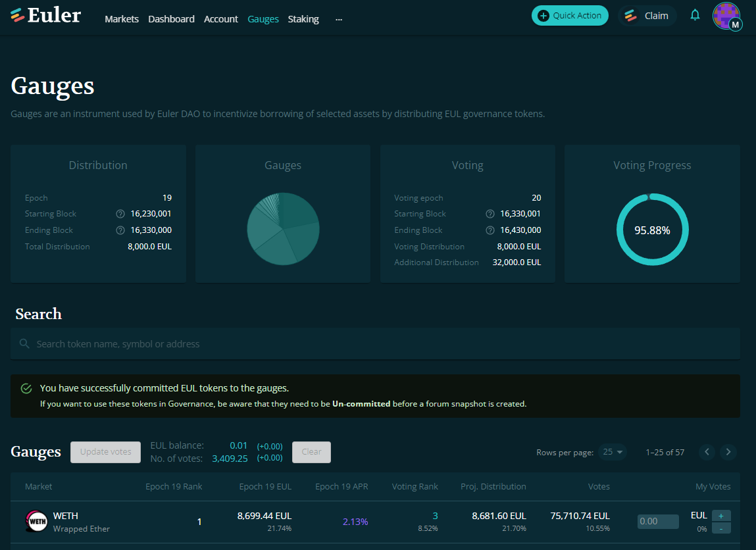Image resolution: width=756 pixels, height=550 pixels.
Task: Click the 2.13% APR value
Action: tap(355, 522)
